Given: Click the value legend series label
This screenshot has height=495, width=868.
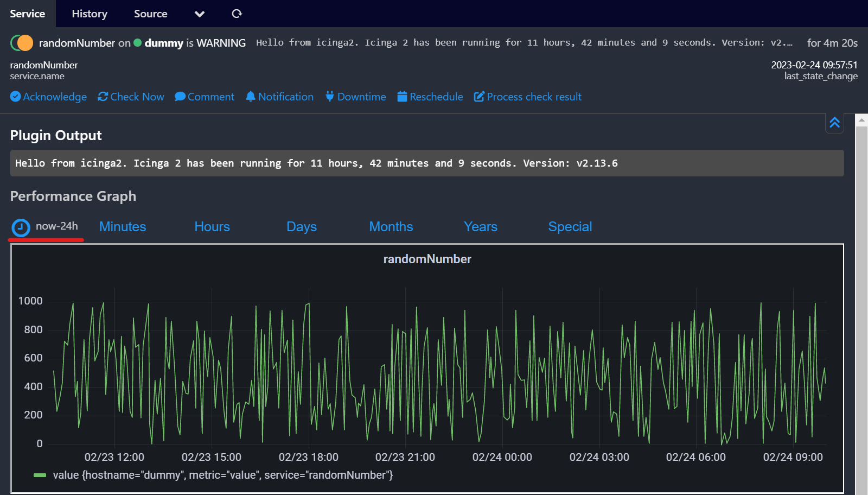Looking at the screenshot, I should (x=223, y=475).
